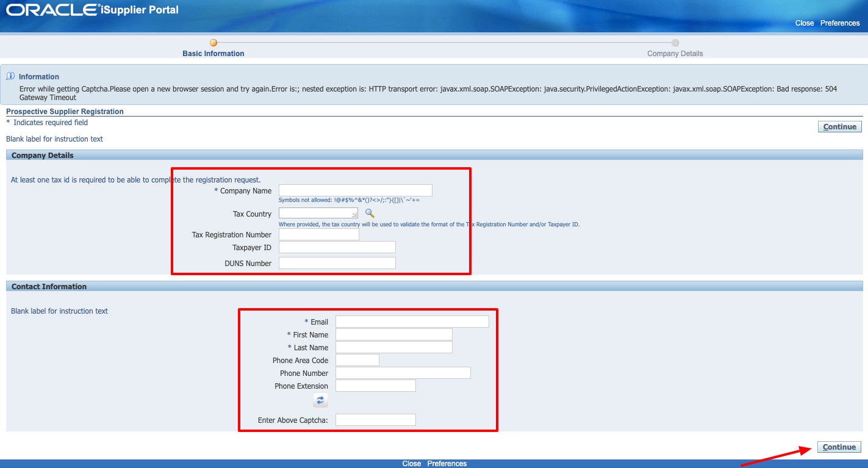This screenshot has width=868, height=468.
Task: Open the Tax Country lookup field
Action: [x=318, y=213]
